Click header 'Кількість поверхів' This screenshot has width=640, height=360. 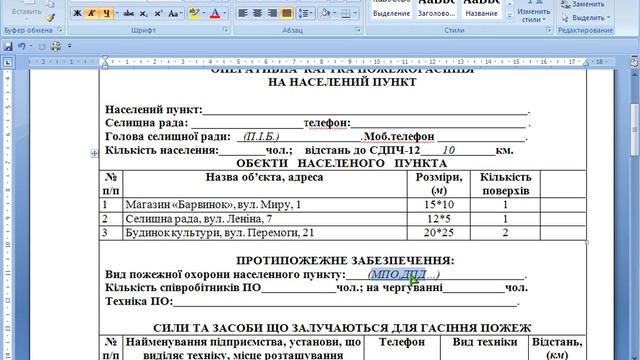(x=505, y=184)
